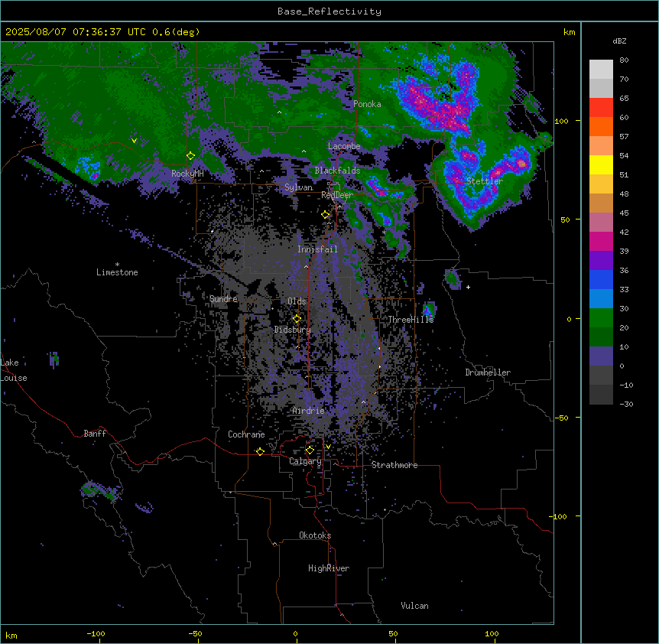Click the Sylvan label
This screenshot has width=659, height=644.
tap(298, 187)
